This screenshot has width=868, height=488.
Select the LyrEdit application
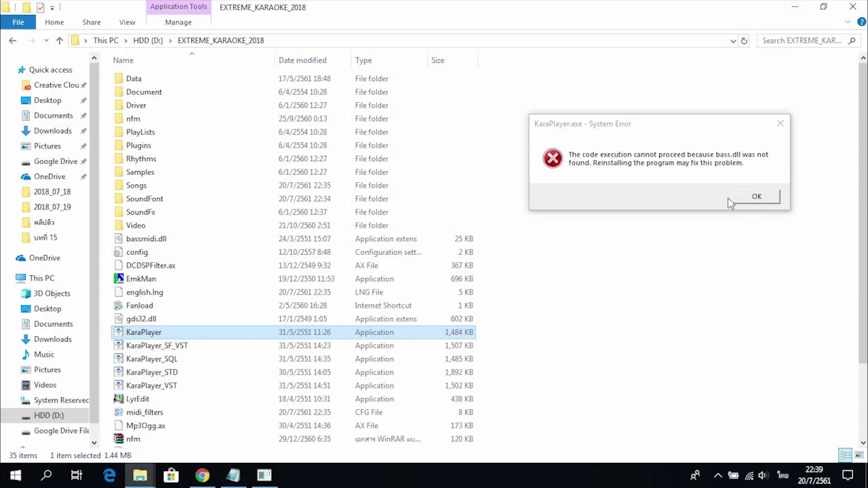(137, 399)
